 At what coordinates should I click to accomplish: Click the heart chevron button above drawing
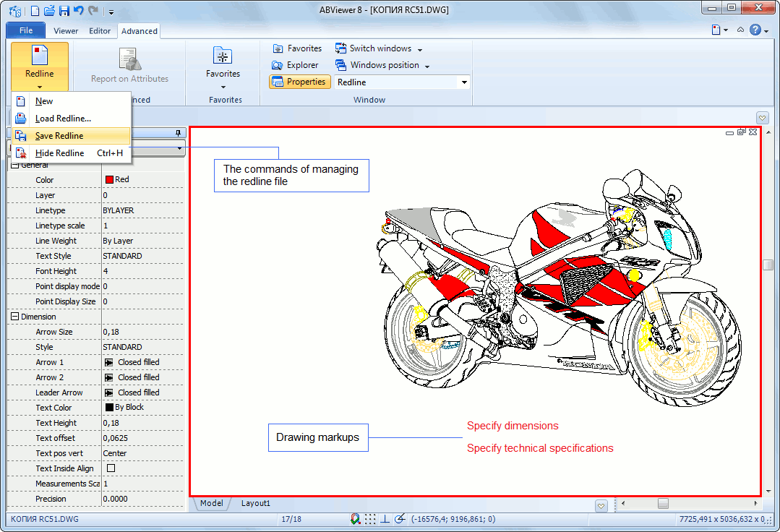(x=762, y=118)
